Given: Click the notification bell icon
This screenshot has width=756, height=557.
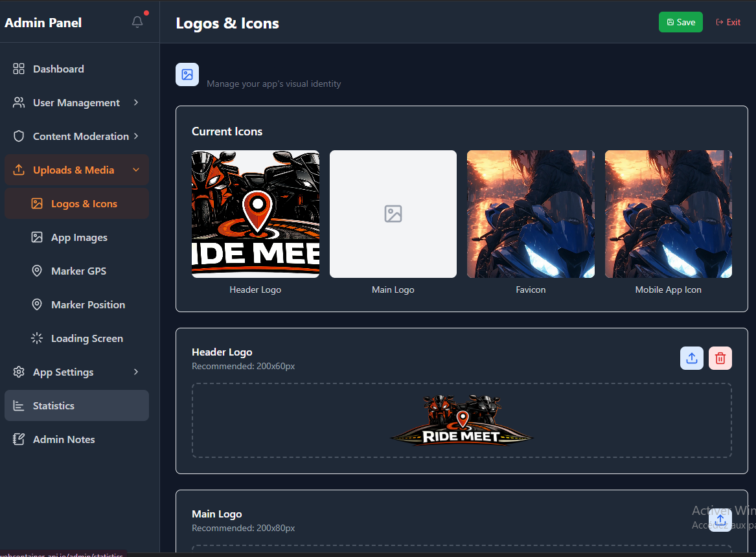Looking at the screenshot, I should tap(137, 22).
